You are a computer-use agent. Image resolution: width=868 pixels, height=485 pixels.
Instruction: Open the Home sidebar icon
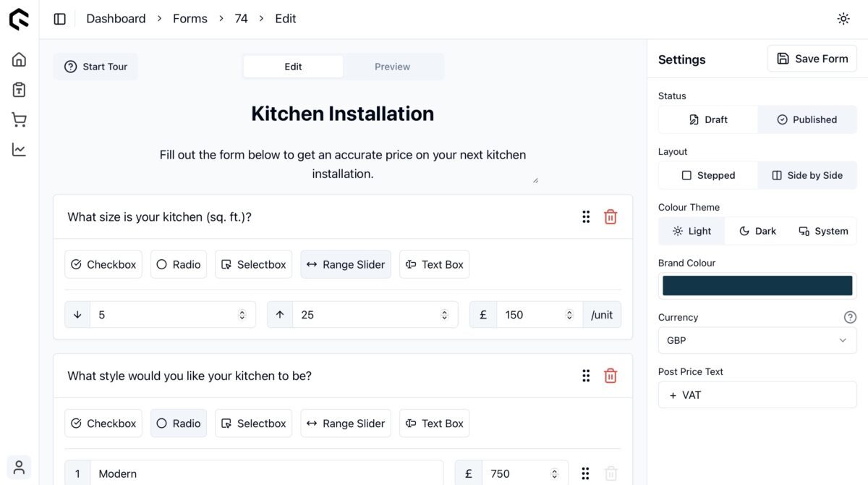(19, 59)
